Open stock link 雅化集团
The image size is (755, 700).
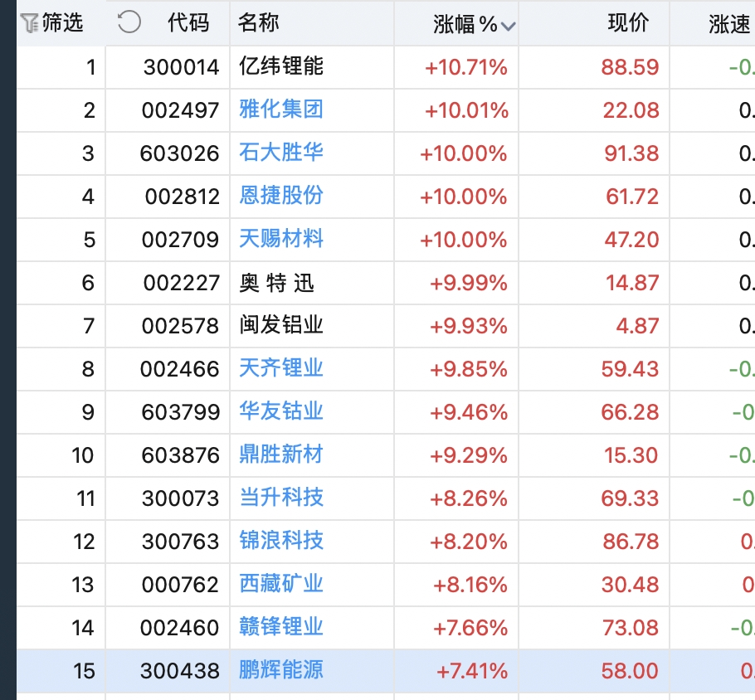point(281,109)
